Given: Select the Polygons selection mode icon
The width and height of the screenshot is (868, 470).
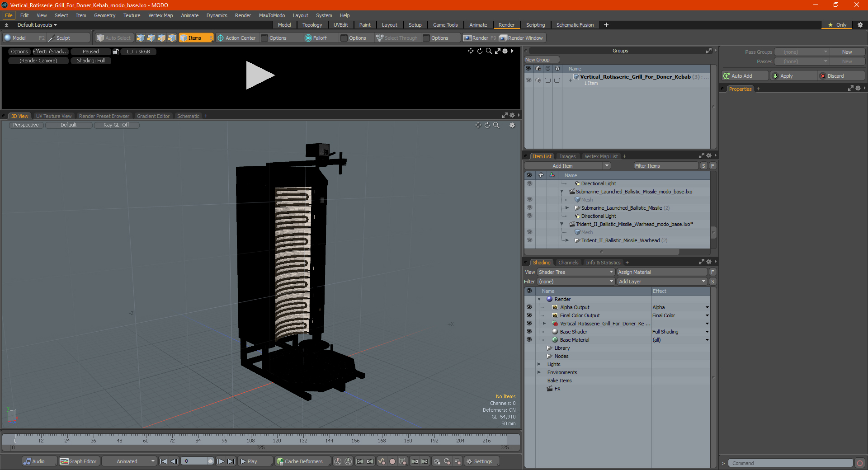Looking at the screenshot, I should (x=161, y=38).
